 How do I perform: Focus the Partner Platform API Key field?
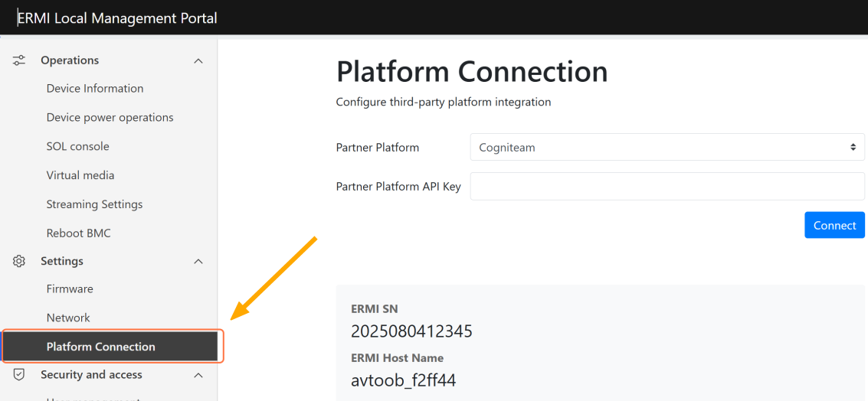point(667,186)
